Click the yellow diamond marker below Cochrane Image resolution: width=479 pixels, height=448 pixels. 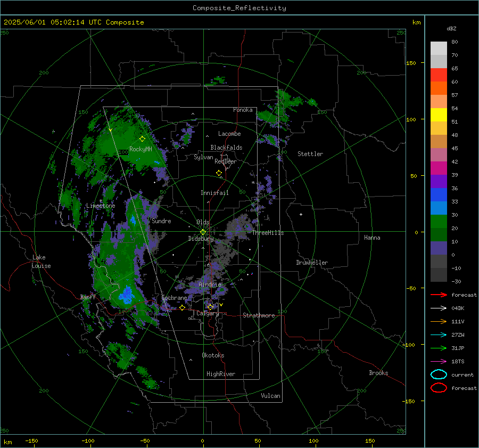(x=182, y=308)
